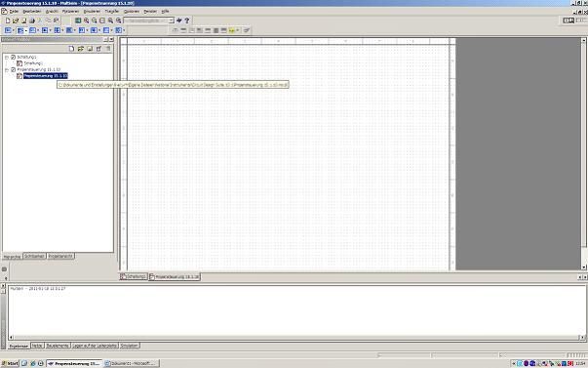Image resolution: width=588 pixels, height=368 pixels.
Task: Click the schematic vertical scrollbar up arrow
Action: coord(584,40)
